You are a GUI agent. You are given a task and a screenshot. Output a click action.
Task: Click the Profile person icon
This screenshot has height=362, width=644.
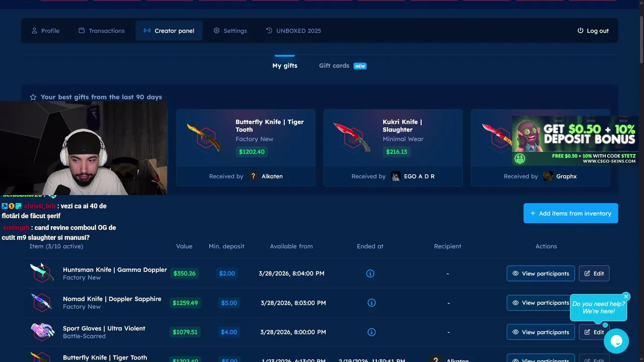tap(34, 31)
